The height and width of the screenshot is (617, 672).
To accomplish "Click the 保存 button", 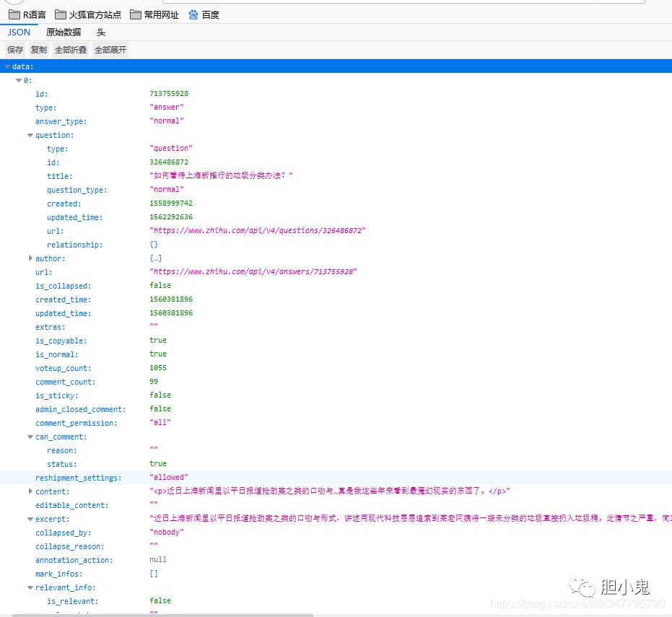I will pos(15,50).
